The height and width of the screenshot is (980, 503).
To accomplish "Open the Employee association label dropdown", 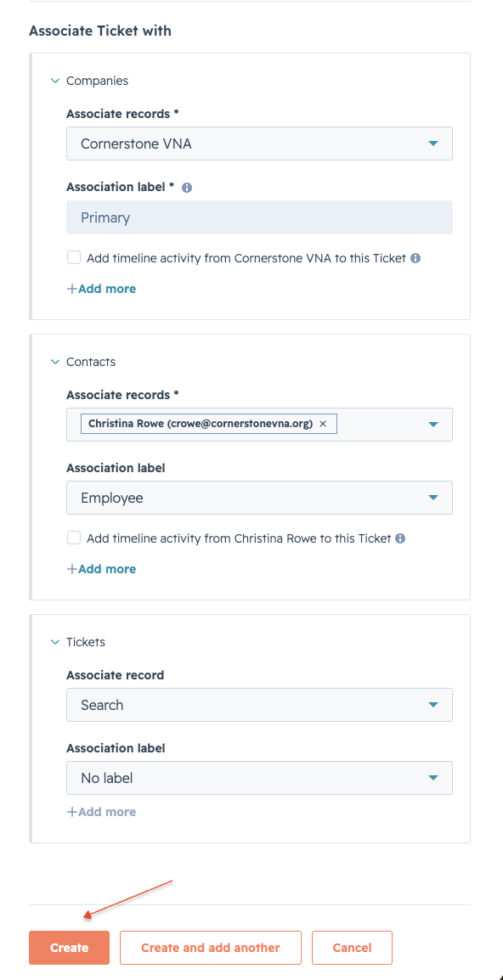I will click(260, 498).
